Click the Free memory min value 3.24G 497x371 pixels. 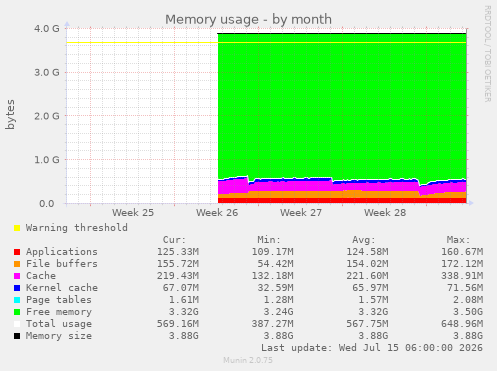click(278, 312)
